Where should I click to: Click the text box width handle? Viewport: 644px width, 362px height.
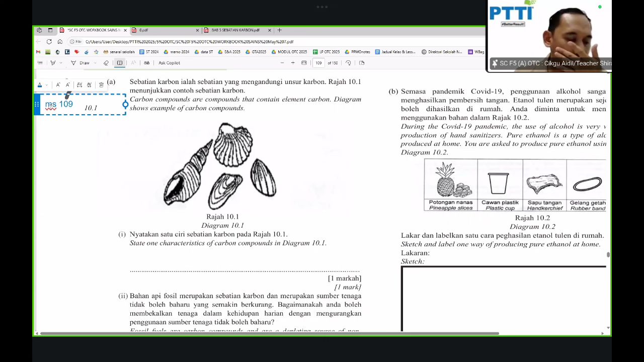[125, 105]
